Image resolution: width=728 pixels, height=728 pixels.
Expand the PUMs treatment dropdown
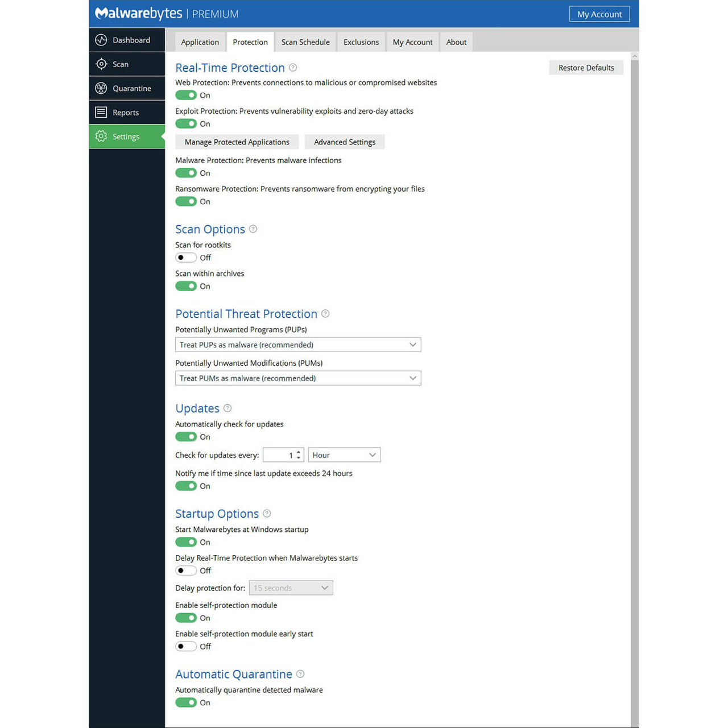[298, 378]
